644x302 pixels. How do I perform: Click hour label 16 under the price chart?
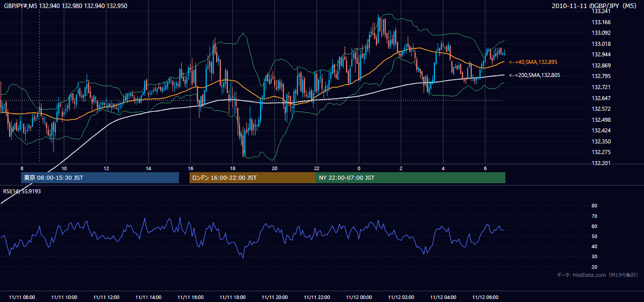point(190,168)
